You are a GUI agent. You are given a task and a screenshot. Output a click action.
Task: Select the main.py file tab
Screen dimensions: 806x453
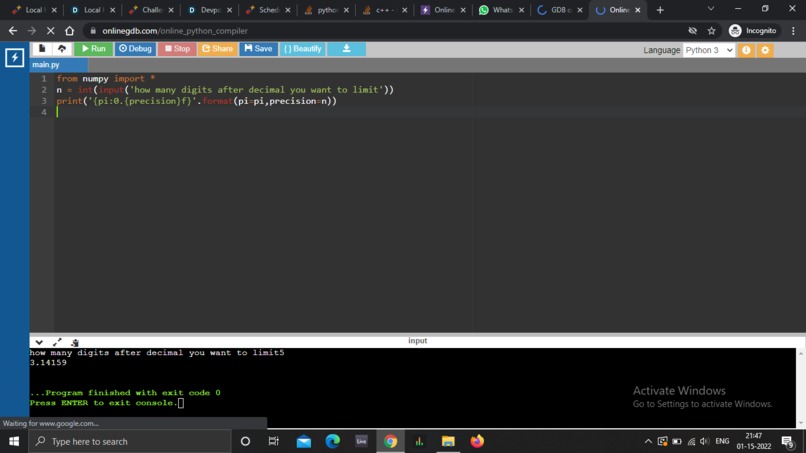coord(58,64)
